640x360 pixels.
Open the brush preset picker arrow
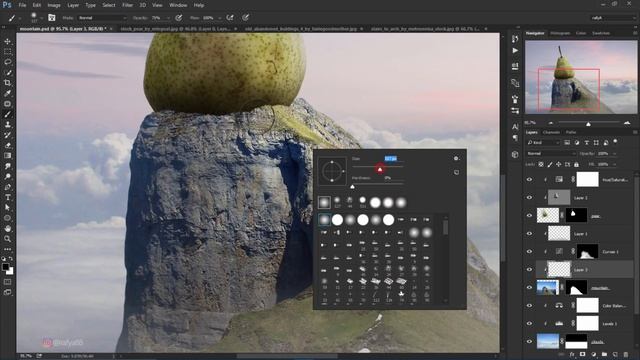click(42, 18)
